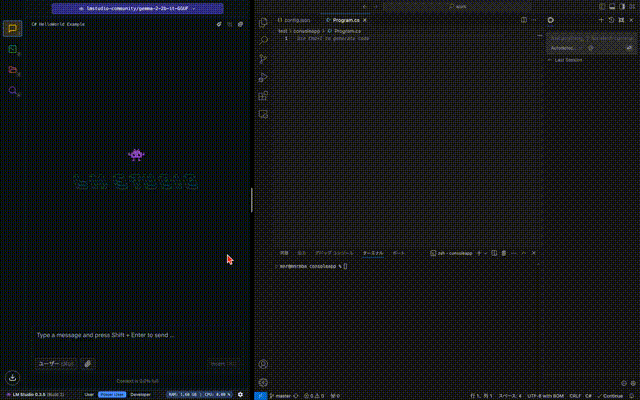Click the スペース: 4 indentation setting in status bar
Viewport: 640px width, 400px height.
[x=510, y=396]
